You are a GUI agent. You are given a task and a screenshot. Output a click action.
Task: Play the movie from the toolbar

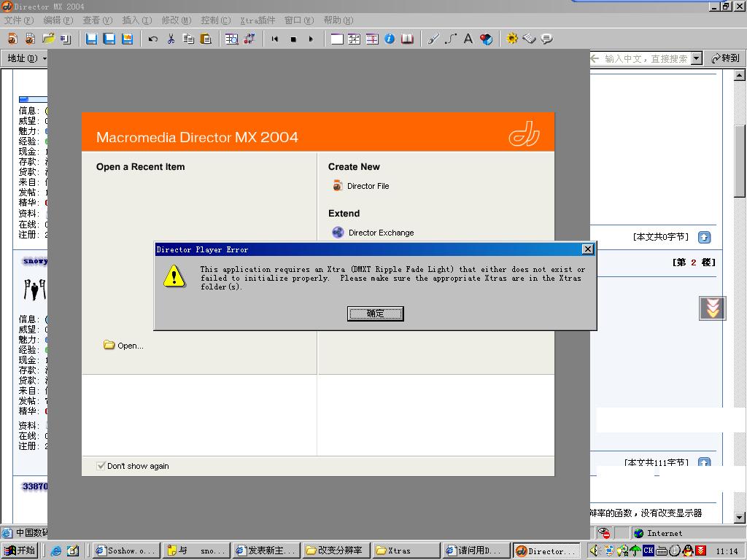[x=311, y=39]
